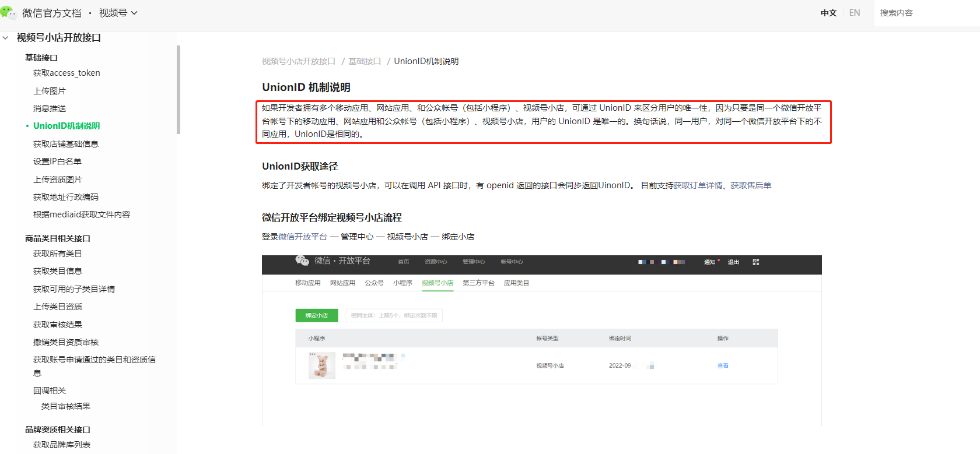The width and height of the screenshot is (980, 454).
Task: Click the WeChat logo icon in the header
Action: click(x=8, y=12)
